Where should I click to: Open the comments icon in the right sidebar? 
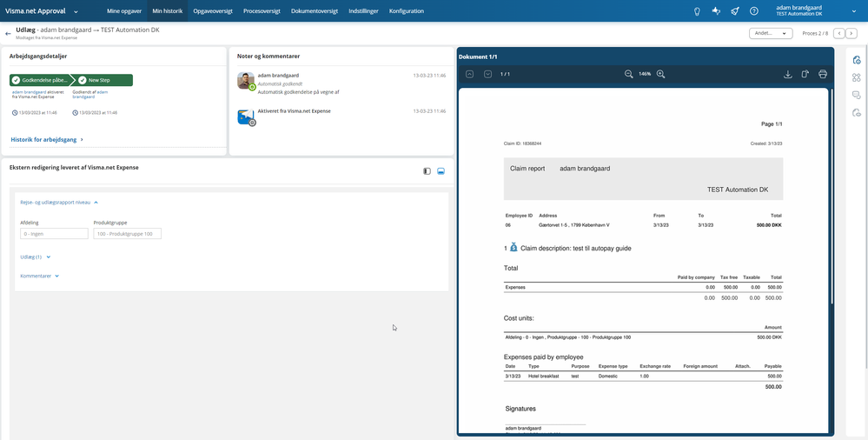click(x=857, y=96)
